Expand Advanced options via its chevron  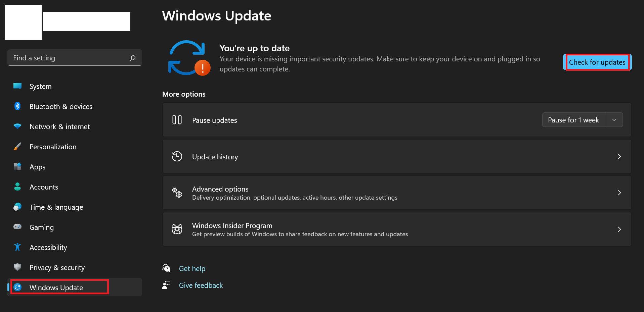[x=619, y=193]
